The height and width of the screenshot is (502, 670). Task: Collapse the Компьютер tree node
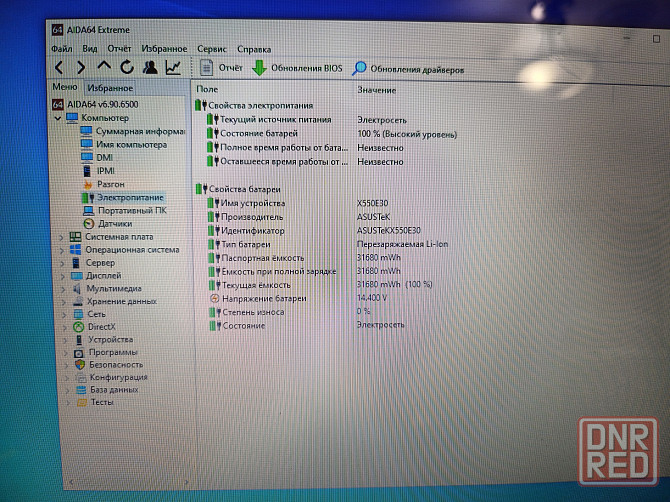pyautogui.click(x=58, y=118)
